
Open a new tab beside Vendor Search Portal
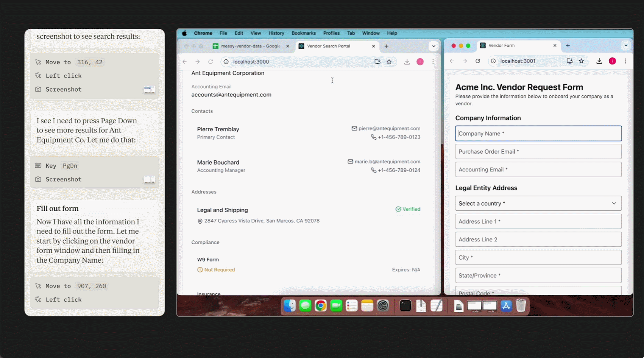[387, 46]
